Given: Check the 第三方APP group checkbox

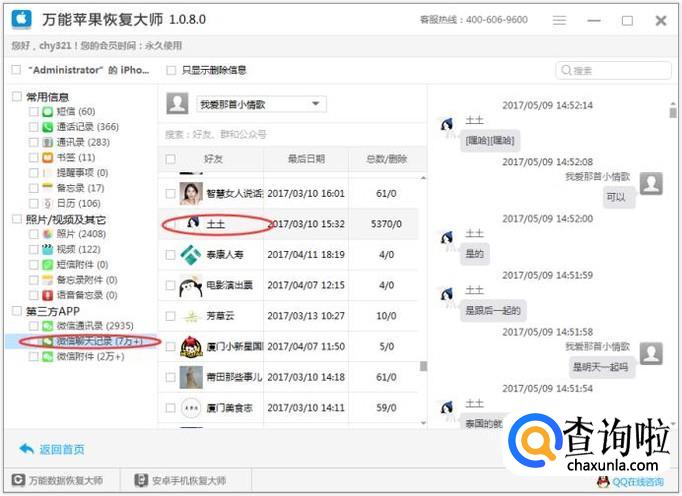Looking at the screenshot, I should click(17, 311).
